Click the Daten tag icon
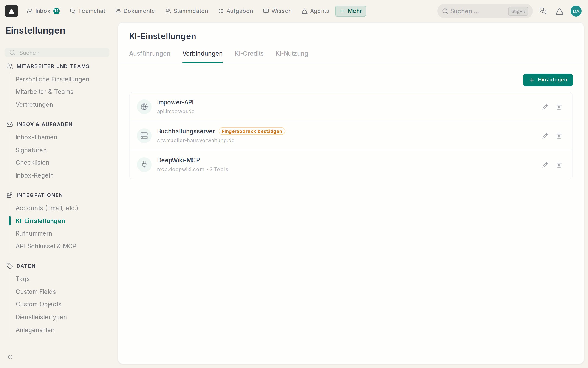This screenshot has height=368, width=588. click(x=9, y=266)
